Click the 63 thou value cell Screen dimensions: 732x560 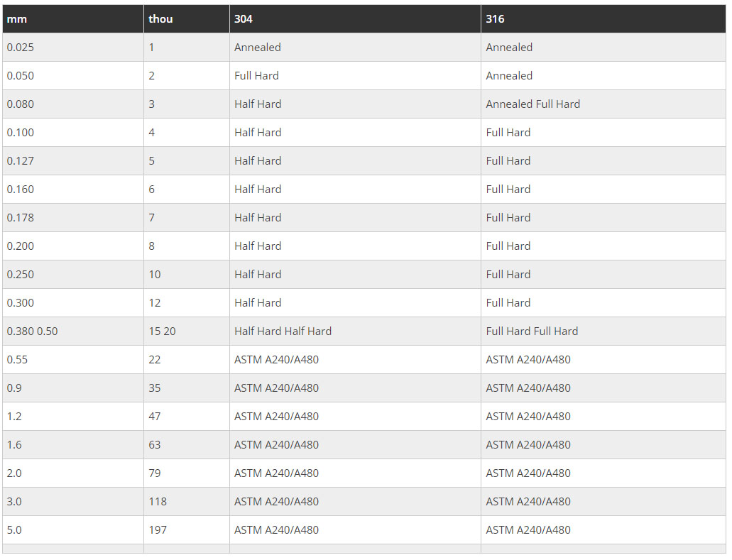coord(155,445)
